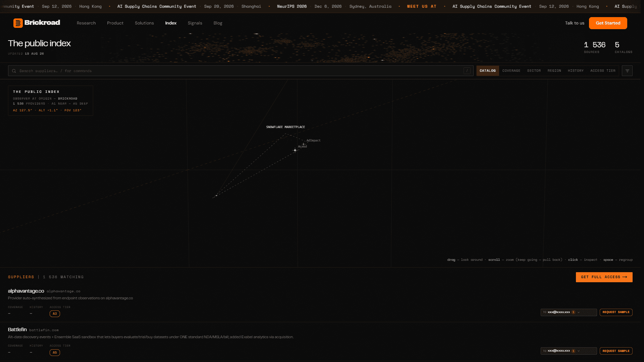Select the Sector grouping tab

tap(534, 71)
